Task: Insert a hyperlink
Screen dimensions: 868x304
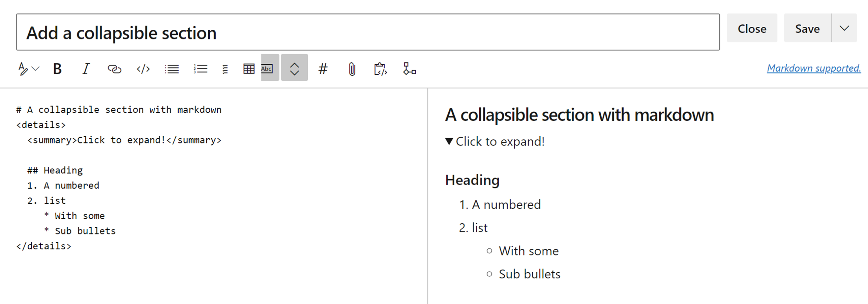Action: tap(114, 68)
